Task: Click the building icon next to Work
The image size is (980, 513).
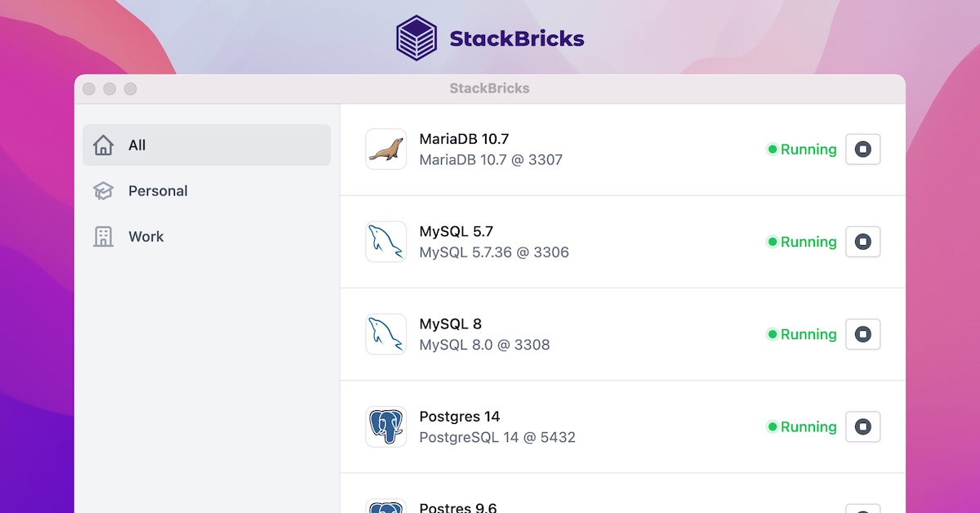Action: [104, 236]
